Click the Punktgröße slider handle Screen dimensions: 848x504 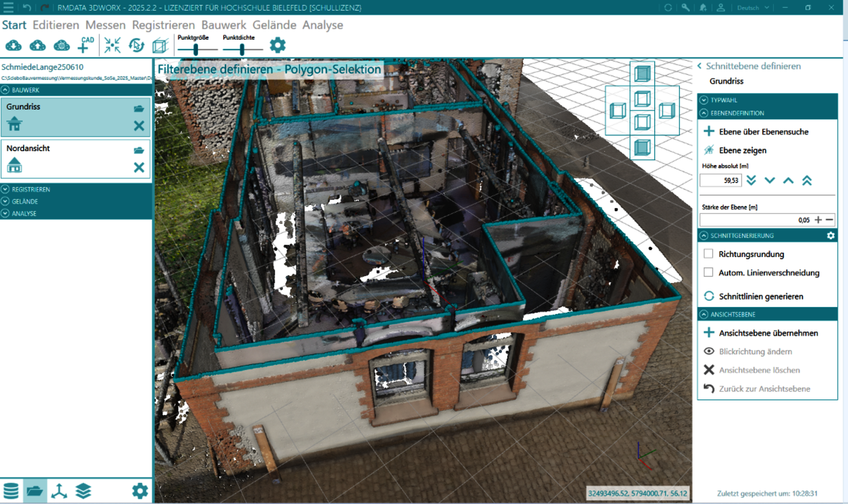point(196,50)
